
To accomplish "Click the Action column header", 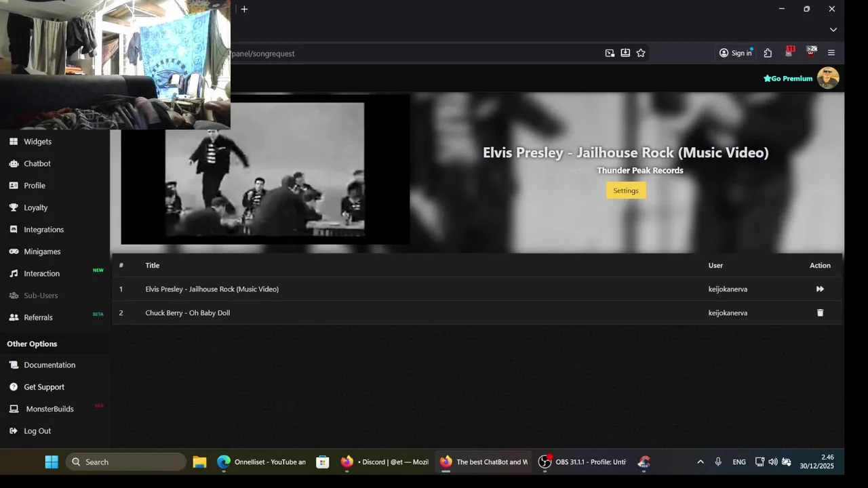I will tap(820, 266).
